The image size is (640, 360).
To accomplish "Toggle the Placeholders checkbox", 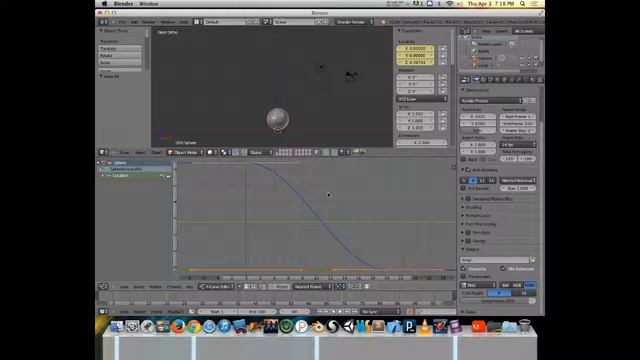I will pyautogui.click(x=463, y=276).
